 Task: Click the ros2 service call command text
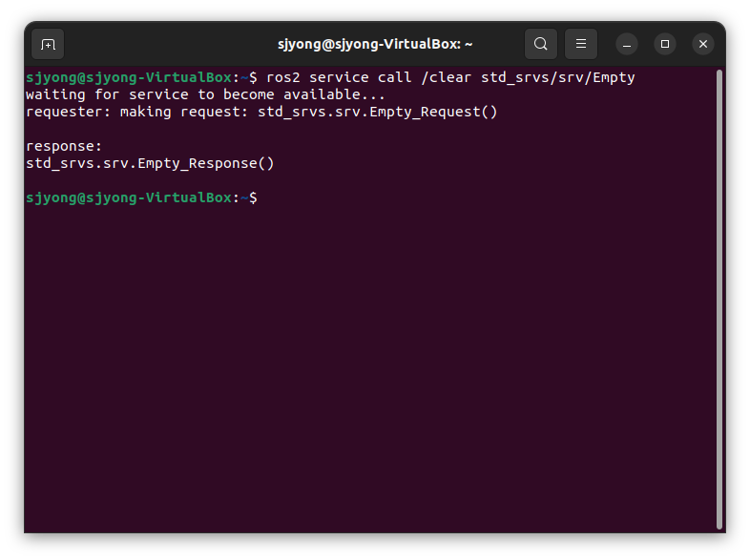(450, 77)
